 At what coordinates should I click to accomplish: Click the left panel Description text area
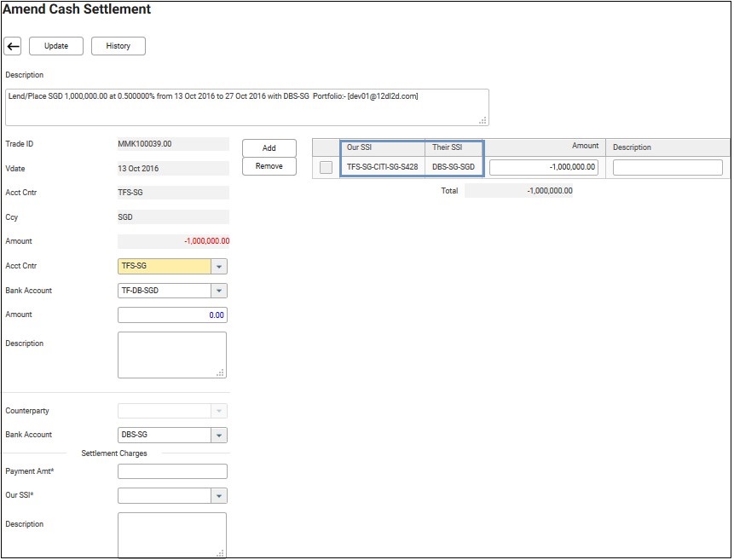tap(172, 355)
